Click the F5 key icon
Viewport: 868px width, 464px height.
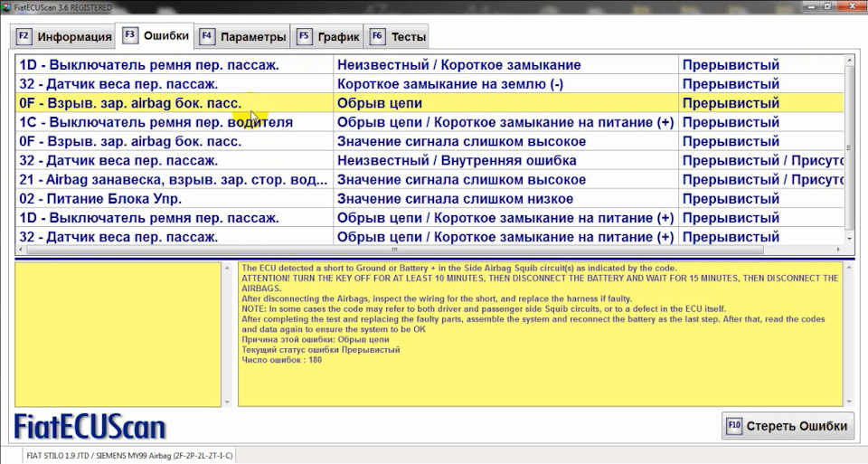tap(304, 36)
